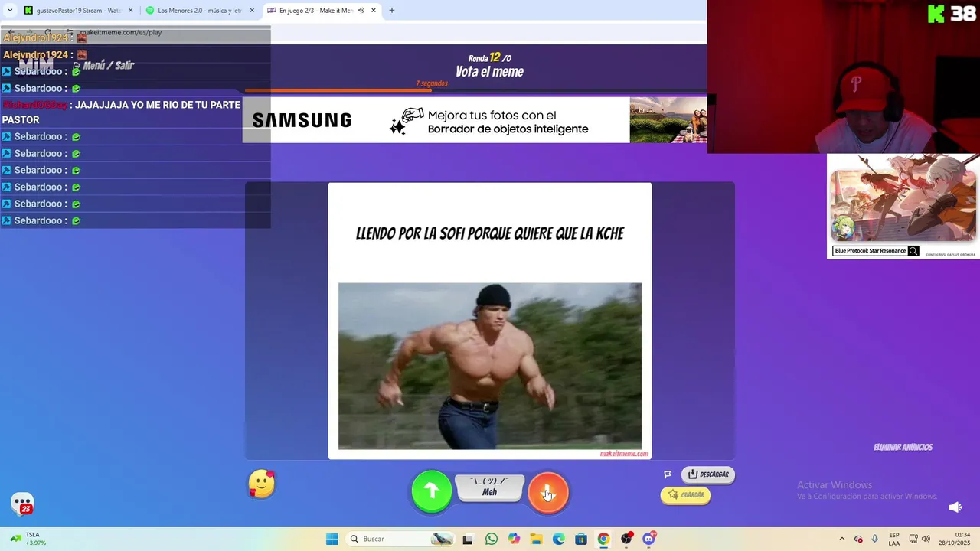
Task: Toggle the game sound speaker icon
Action: (955, 507)
